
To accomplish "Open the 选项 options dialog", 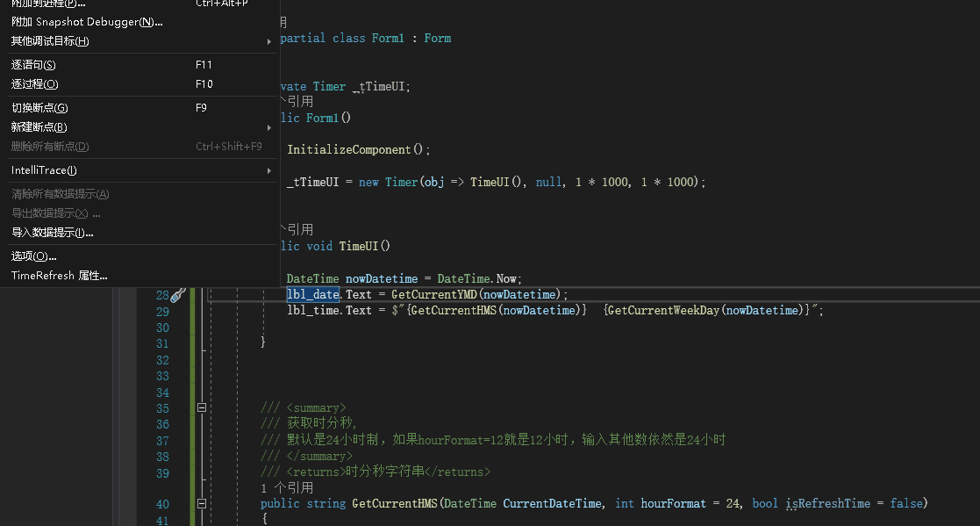I will pos(33,256).
